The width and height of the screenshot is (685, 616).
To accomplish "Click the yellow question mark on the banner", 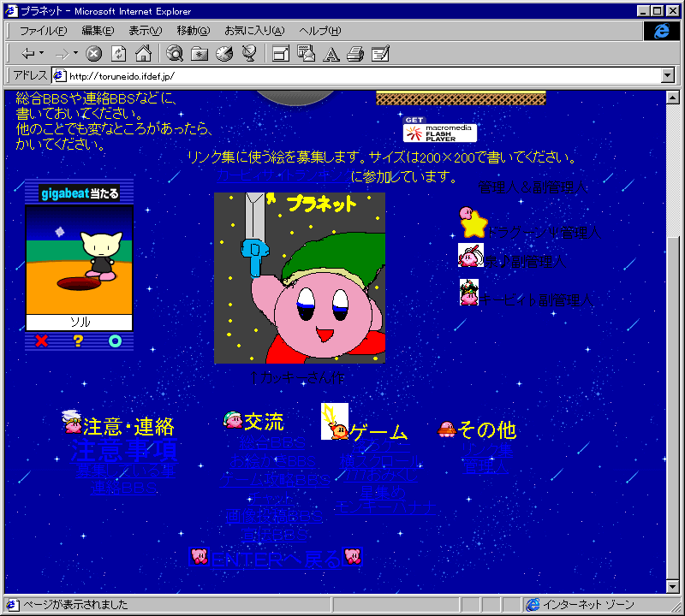I will pos(78,341).
